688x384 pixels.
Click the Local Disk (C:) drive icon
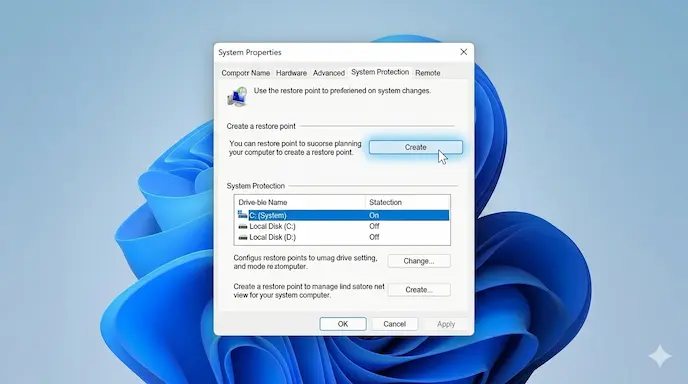tap(243, 226)
